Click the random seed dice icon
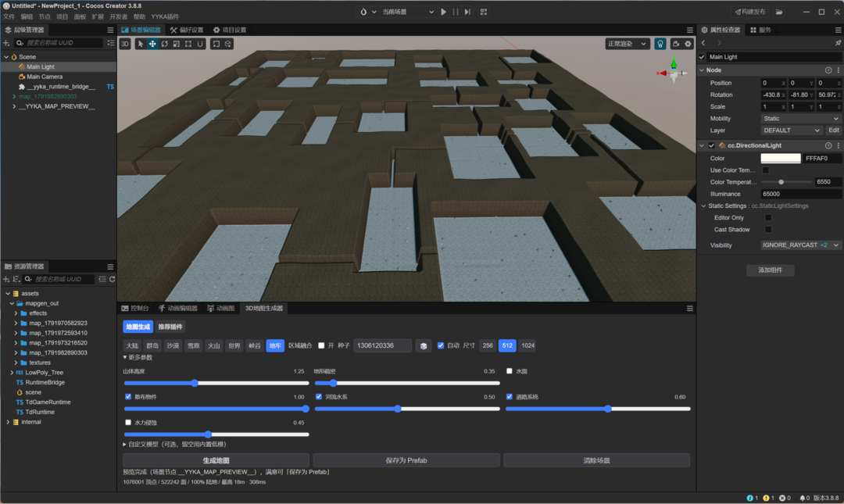Screen dimensions: 844x504 [424, 345]
